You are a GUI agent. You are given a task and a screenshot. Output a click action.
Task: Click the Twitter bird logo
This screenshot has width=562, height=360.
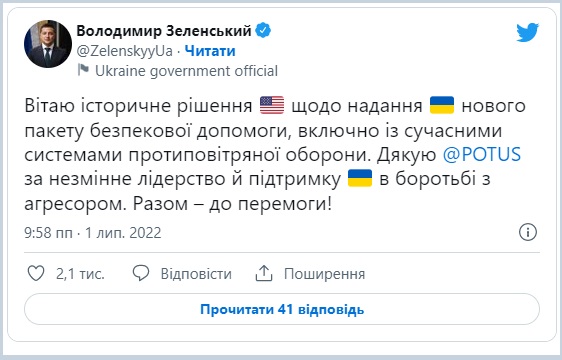(x=527, y=32)
